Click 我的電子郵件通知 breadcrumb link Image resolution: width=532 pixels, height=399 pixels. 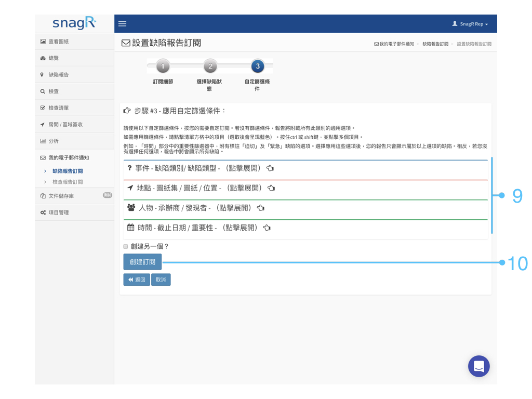pos(394,44)
